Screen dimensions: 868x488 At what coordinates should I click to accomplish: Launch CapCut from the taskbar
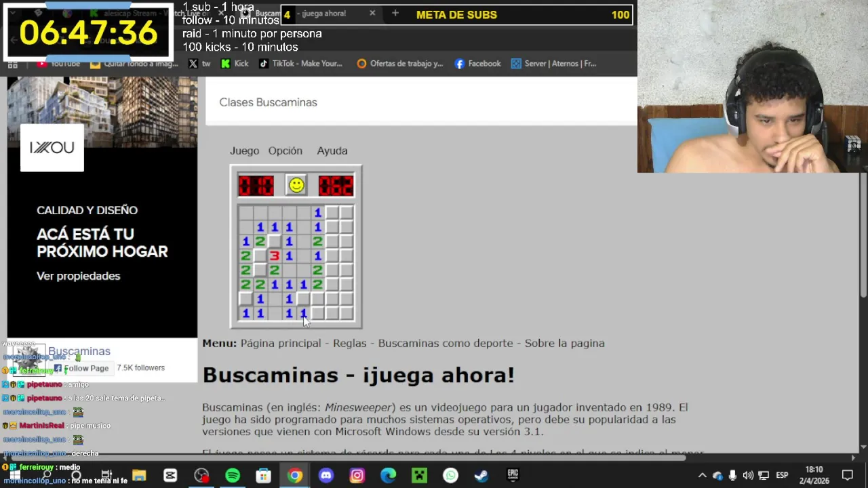(x=170, y=475)
